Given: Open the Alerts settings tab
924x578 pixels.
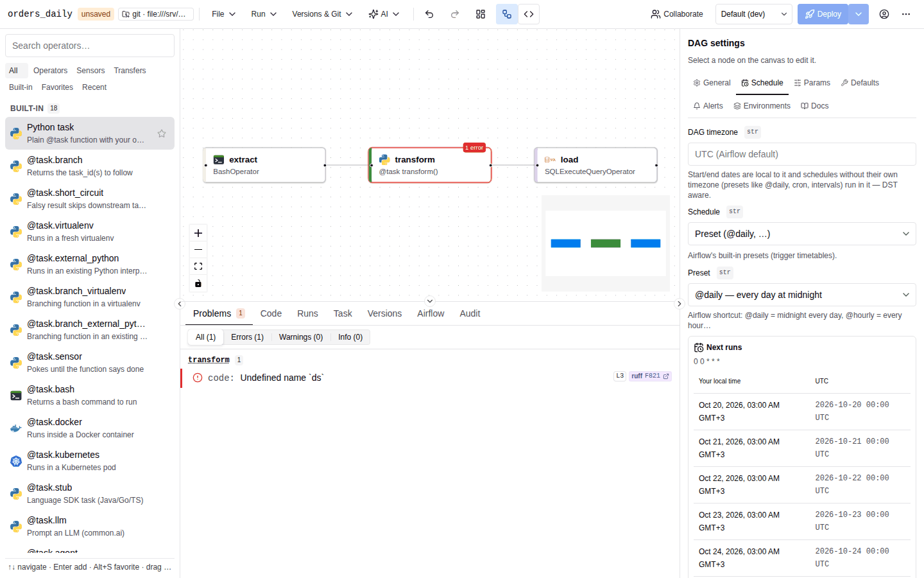Looking at the screenshot, I should tap(708, 106).
